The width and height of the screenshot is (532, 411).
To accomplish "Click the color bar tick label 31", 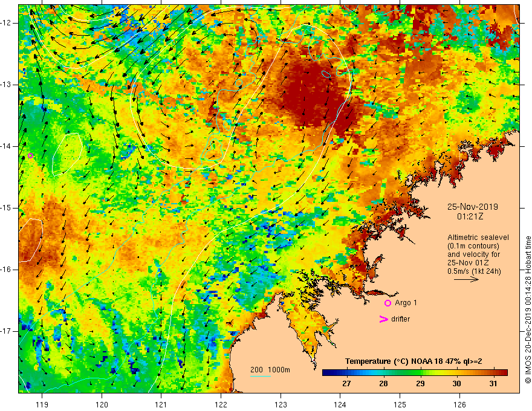I will click(x=493, y=384).
